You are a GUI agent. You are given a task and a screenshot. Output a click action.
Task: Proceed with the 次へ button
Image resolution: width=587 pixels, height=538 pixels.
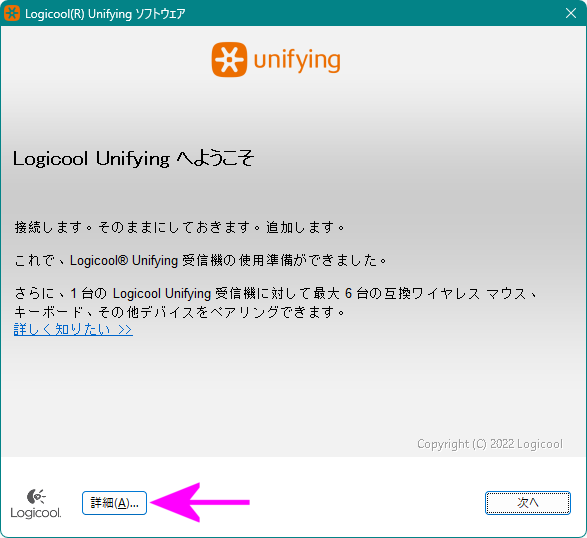[x=527, y=503]
